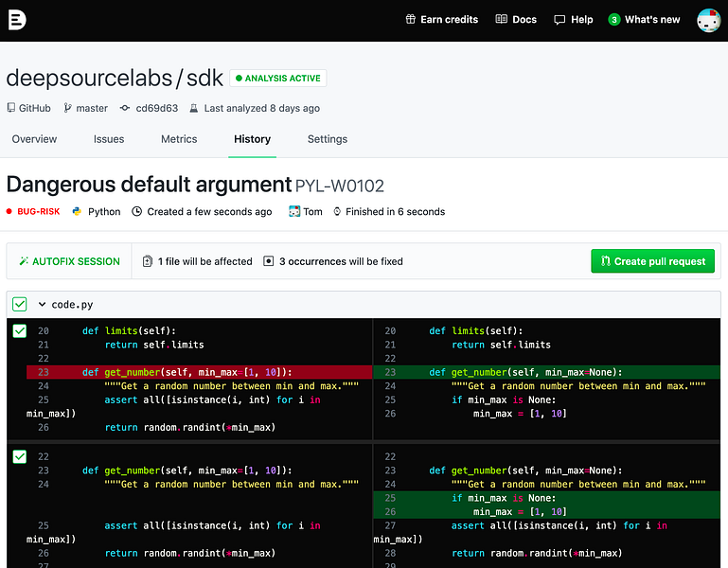This screenshot has width=728, height=568.
Task: Click the Dangerous default argument heading
Action: (x=149, y=185)
